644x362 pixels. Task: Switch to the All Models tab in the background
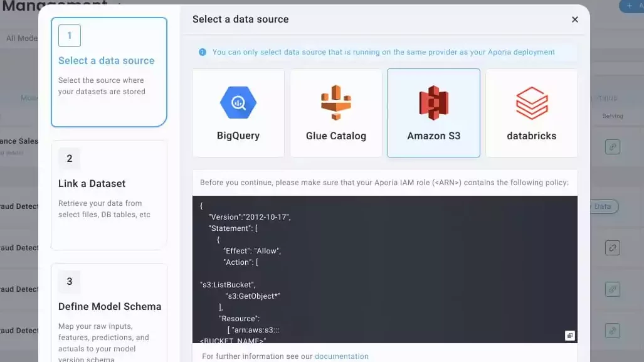[x=22, y=38]
